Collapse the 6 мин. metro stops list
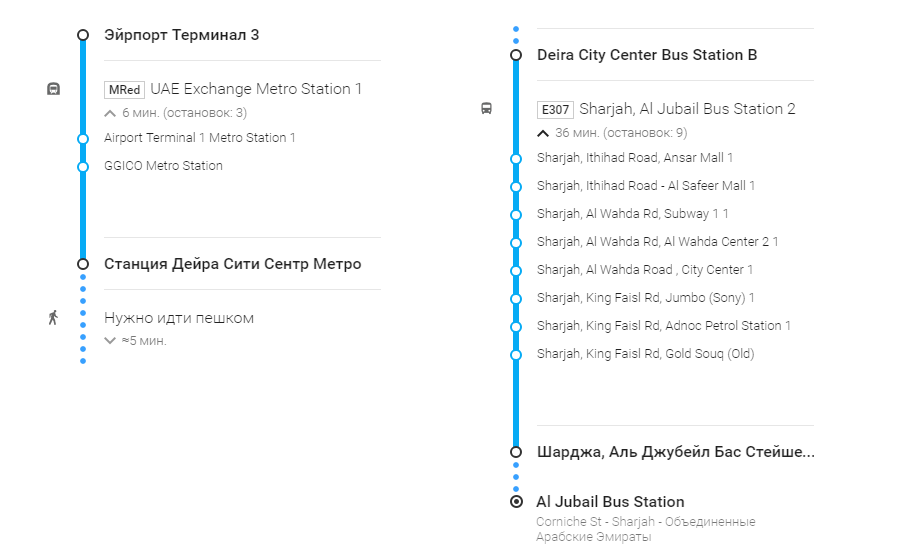900x548 pixels. [111, 113]
